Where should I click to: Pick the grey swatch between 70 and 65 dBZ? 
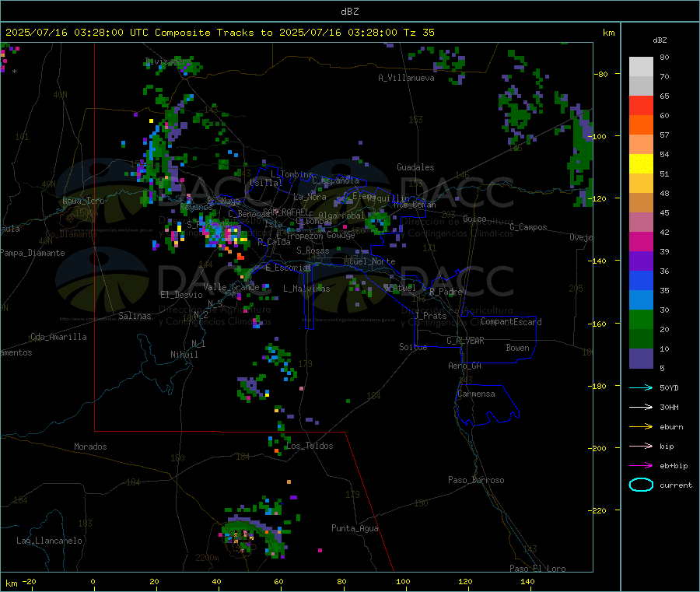pos(641,86)
